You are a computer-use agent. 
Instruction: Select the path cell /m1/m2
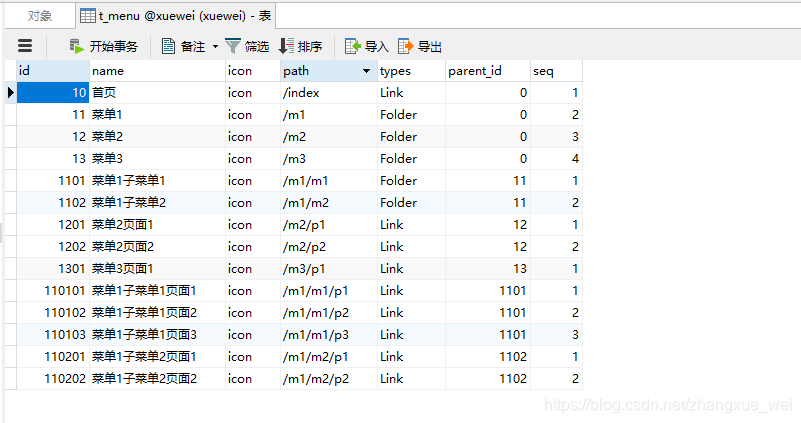point(329,202)
